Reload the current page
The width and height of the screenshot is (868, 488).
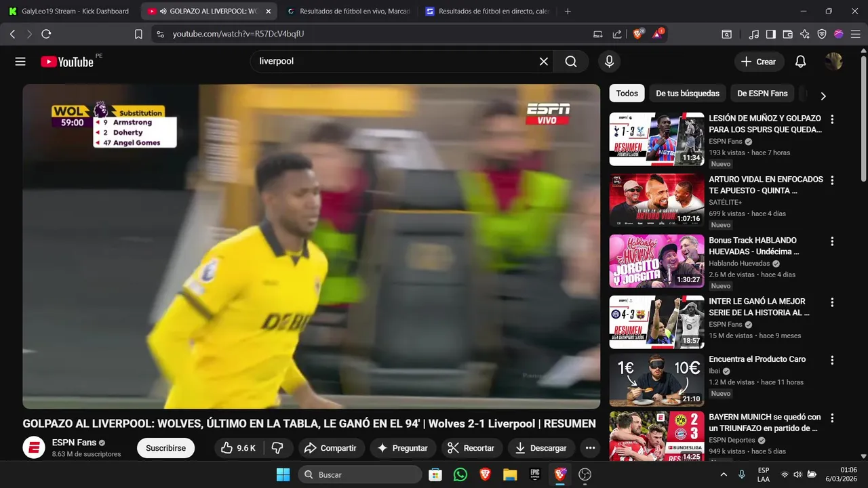tap(46, 34)
